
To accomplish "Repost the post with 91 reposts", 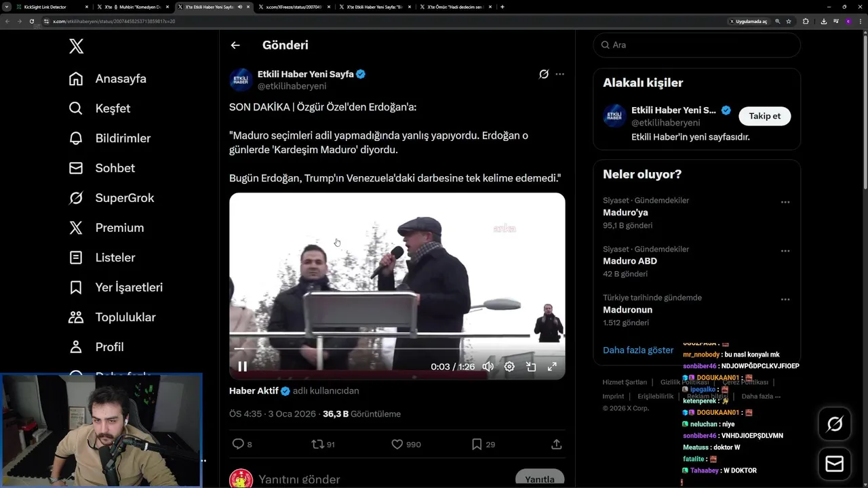I will click(323, 445).
